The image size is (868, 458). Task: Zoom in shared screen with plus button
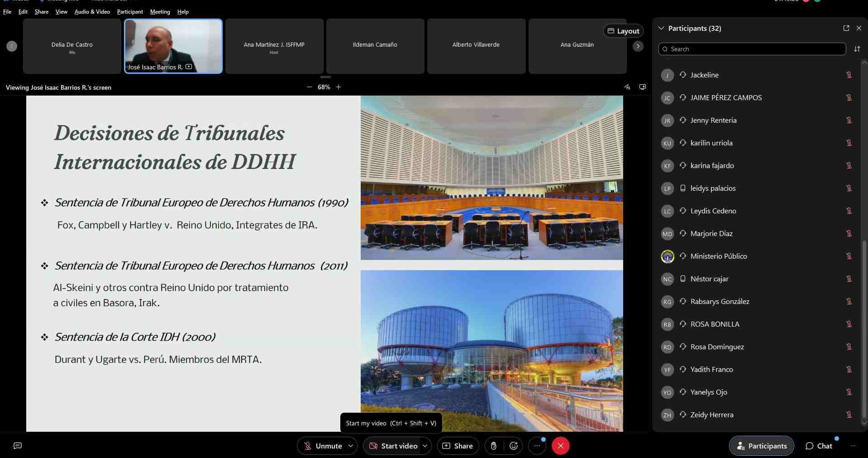339,87
